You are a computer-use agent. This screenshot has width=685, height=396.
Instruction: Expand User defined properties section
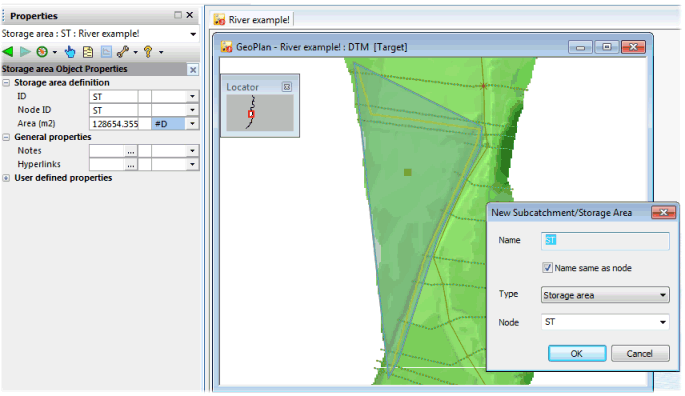coord(6,178)
